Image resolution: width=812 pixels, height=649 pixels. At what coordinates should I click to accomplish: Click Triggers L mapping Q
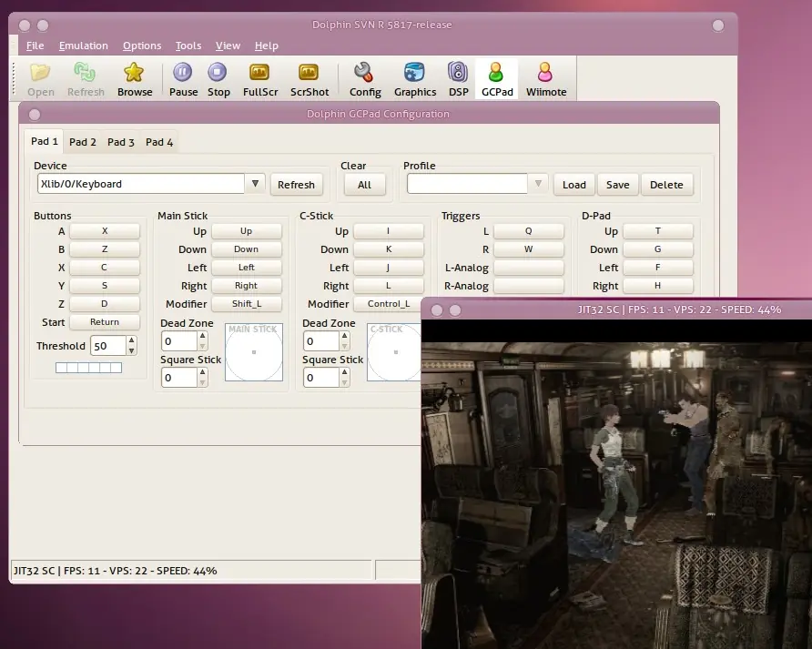point(528,231)
